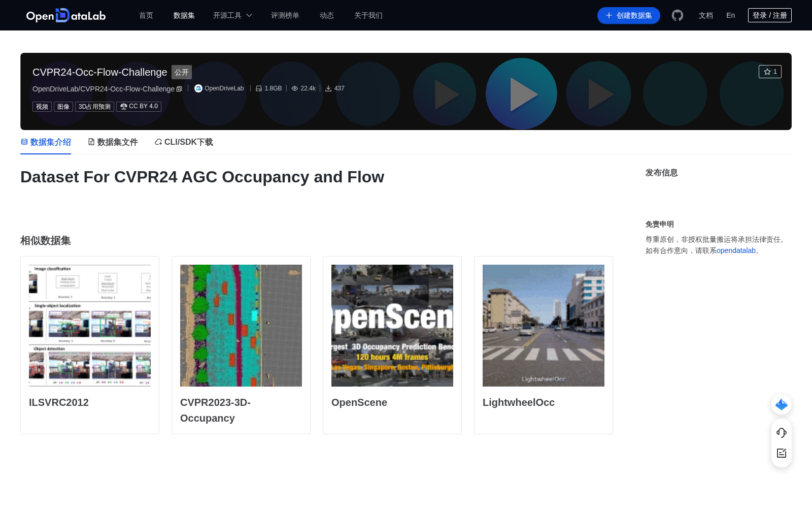The width and height of the screenshot is (812, 508).
Task: Open the customer support headset icon
Action: [x=782, y=433]
